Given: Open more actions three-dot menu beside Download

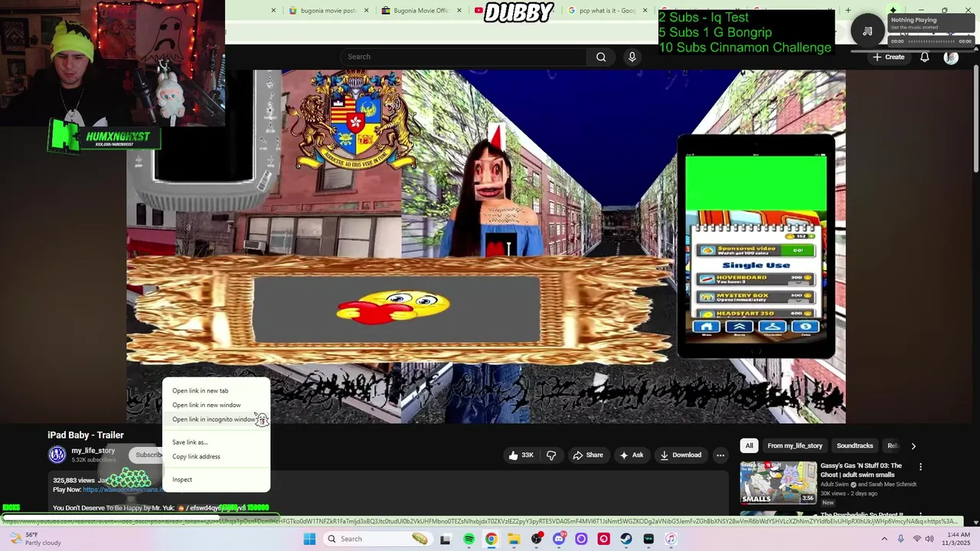Looking at the screenshot, I should 720,455.
